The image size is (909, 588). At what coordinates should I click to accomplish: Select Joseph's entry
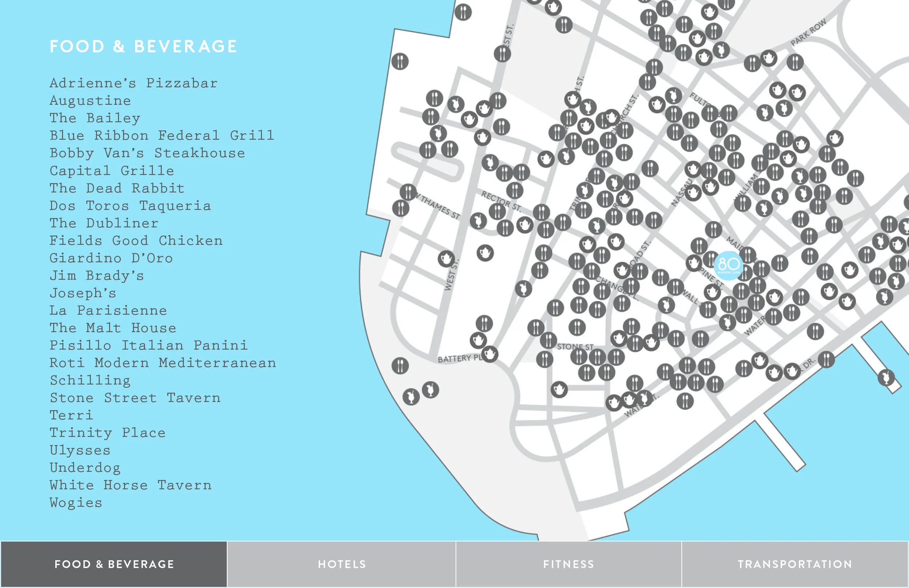[x=83, y=293]
